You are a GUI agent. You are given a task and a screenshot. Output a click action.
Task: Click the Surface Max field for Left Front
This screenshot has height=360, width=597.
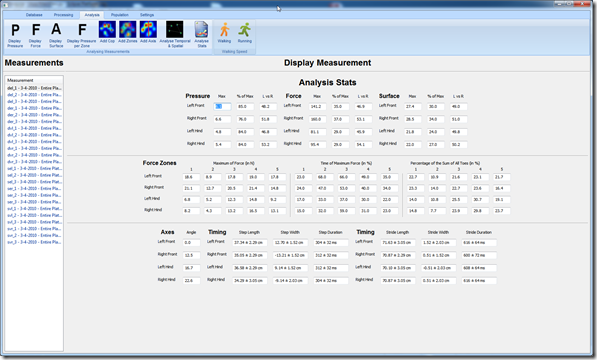(413, 107)
